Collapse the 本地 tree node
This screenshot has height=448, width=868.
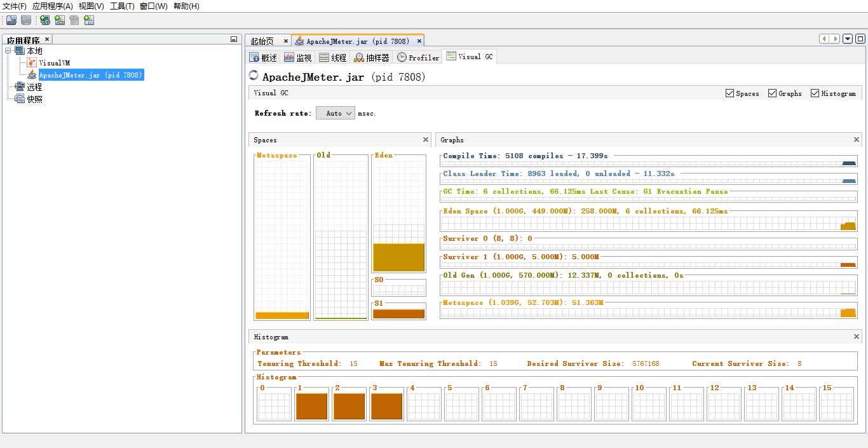point(8,51)
